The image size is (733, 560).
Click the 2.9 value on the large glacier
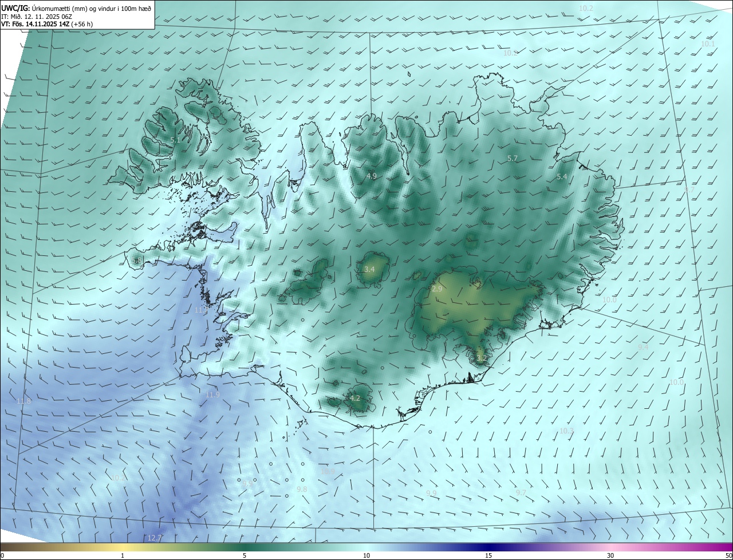point(437,289)
